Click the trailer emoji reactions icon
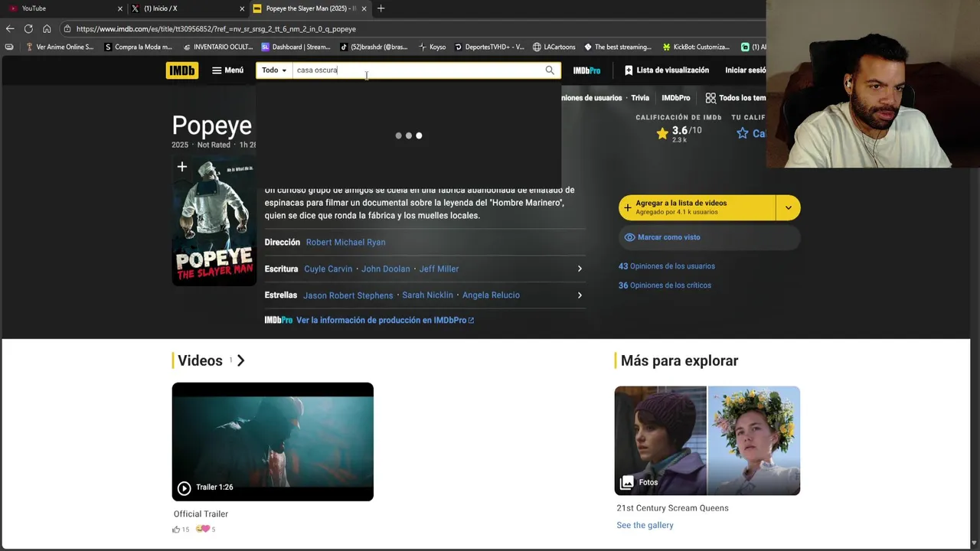This screenshot has height=551, width=980. [202, 529]
